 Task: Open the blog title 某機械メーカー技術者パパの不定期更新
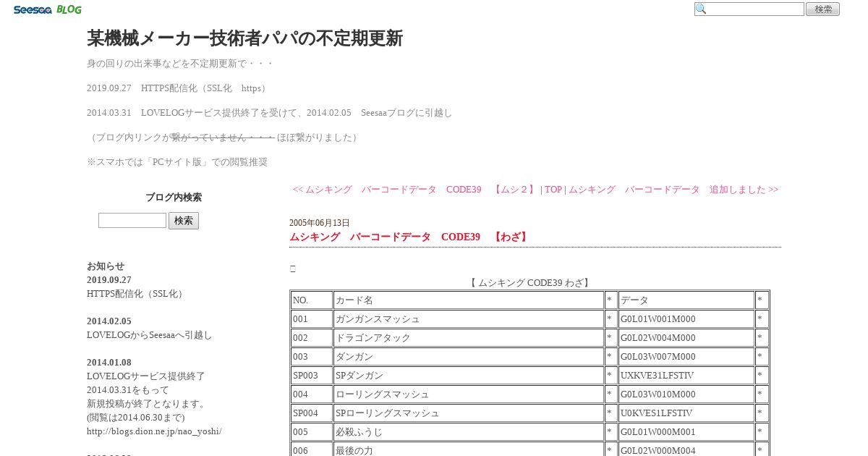[x=244, y=38]
